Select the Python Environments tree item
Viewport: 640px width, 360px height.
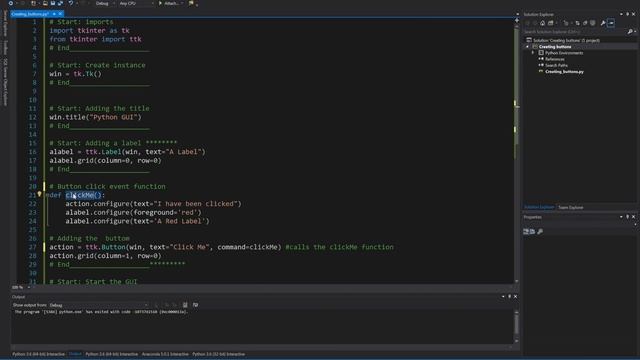[x=564, y=53]
